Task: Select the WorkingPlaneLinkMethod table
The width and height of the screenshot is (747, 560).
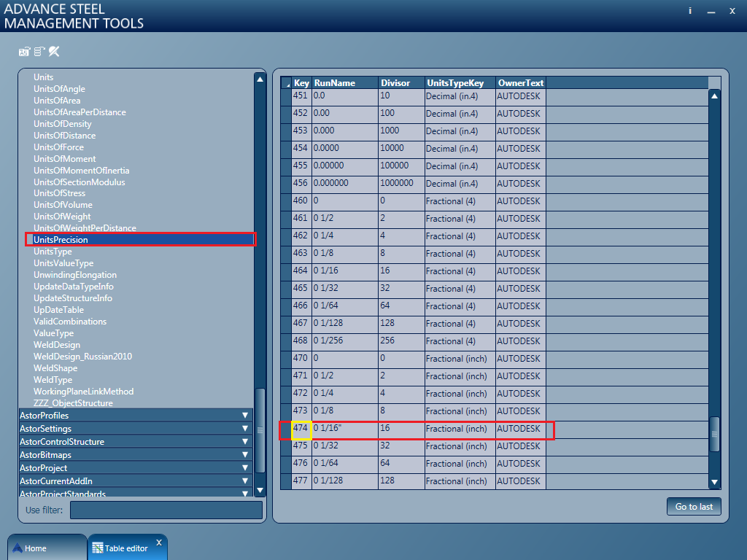Action: point(83,392)
